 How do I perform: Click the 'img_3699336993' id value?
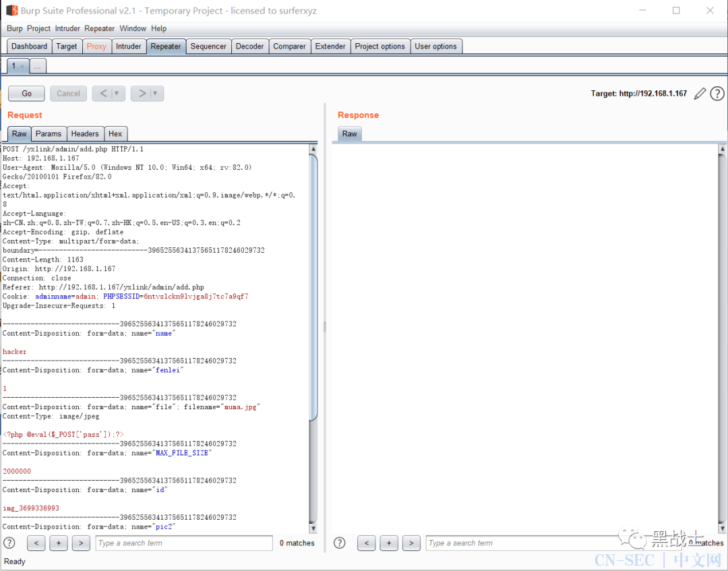pos(30,508)
